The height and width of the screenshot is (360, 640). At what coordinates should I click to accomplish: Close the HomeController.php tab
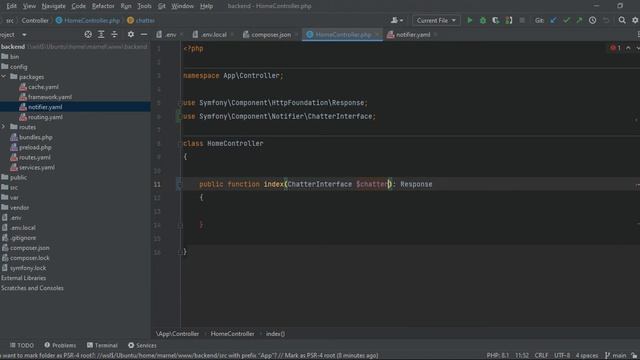[x=377, y=35]
